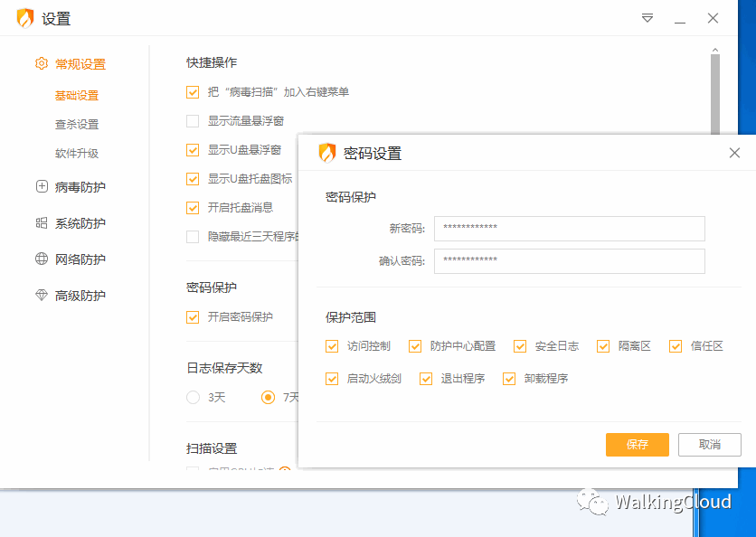Save password settings with 保存
The width and height of the screenshot is (756, 537).
(x=638, y=445)
